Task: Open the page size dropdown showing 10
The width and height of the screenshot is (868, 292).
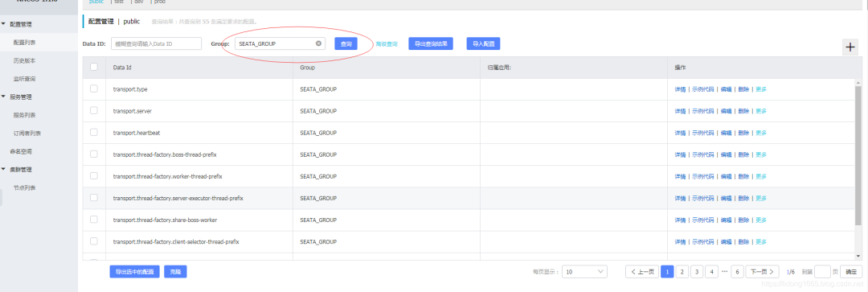Action: point(584,272)
